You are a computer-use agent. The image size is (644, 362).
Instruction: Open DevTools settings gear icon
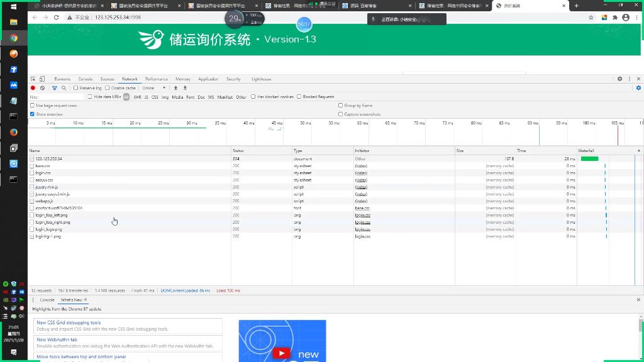coord(619,79)
